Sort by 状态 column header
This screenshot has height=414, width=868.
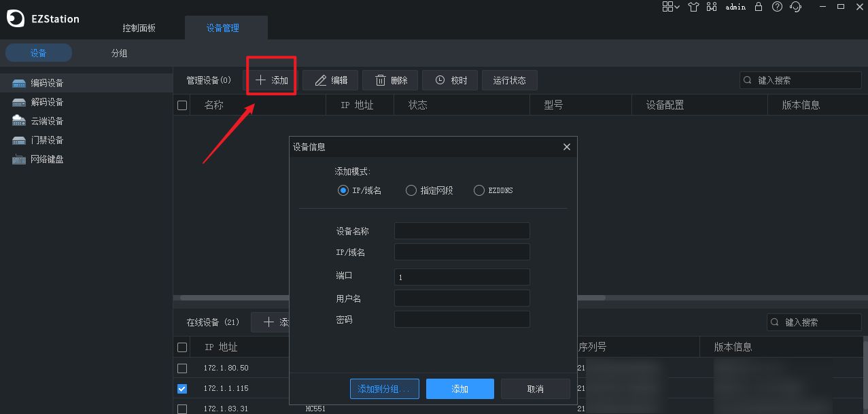[418, 105]
